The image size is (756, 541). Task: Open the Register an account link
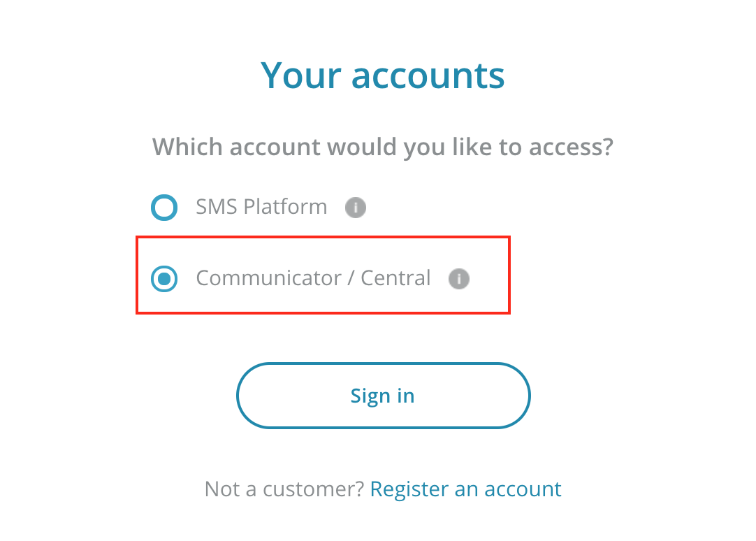pos(465,489)
